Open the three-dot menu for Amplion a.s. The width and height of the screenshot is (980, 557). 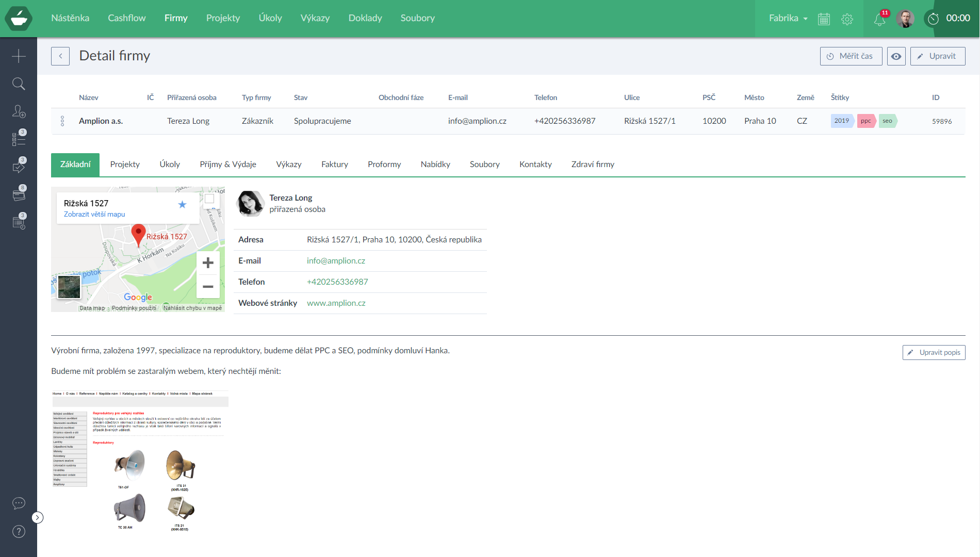(62, 121)
